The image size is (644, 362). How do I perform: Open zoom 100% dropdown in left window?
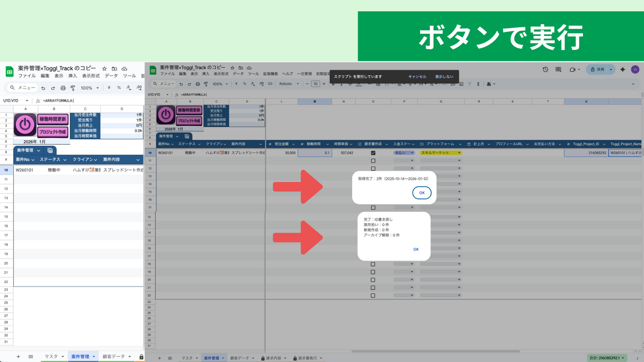(x=90, y=88)
